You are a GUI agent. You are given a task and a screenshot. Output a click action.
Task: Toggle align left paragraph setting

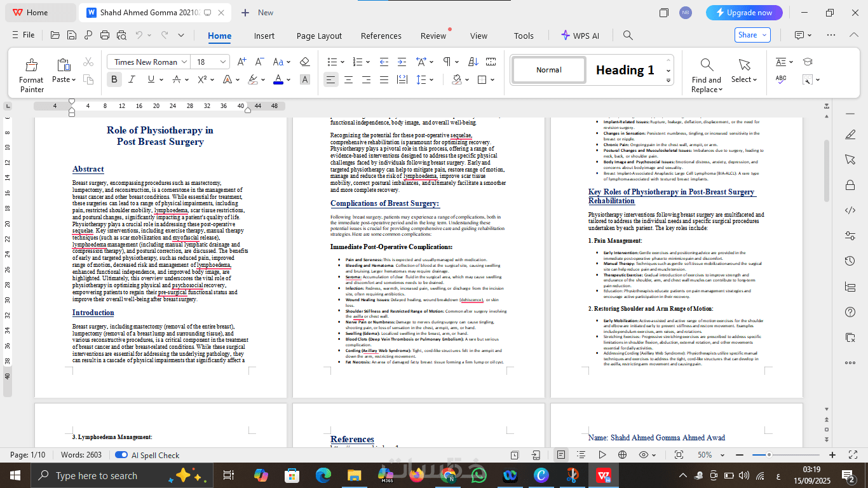pos(330,79)
